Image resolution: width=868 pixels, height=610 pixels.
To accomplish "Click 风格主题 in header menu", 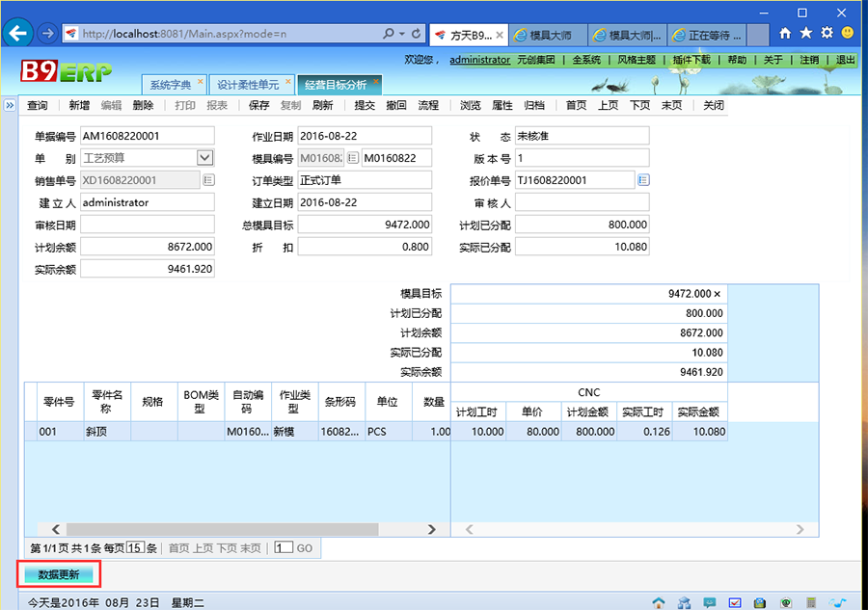I will point(637,60).
